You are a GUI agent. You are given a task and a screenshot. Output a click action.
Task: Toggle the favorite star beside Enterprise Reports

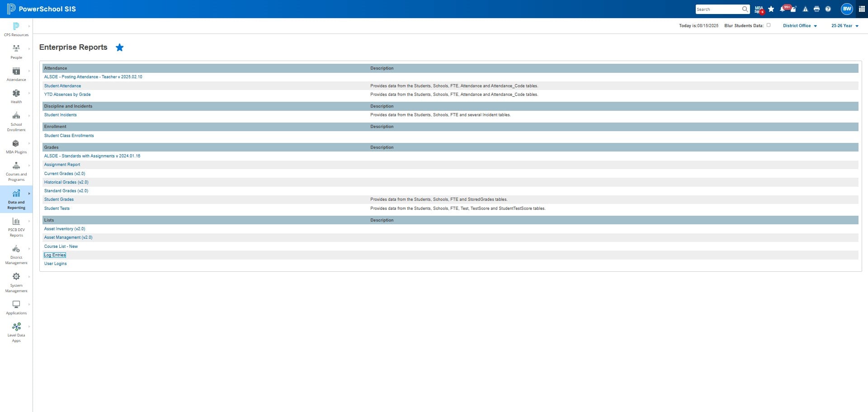119,47
